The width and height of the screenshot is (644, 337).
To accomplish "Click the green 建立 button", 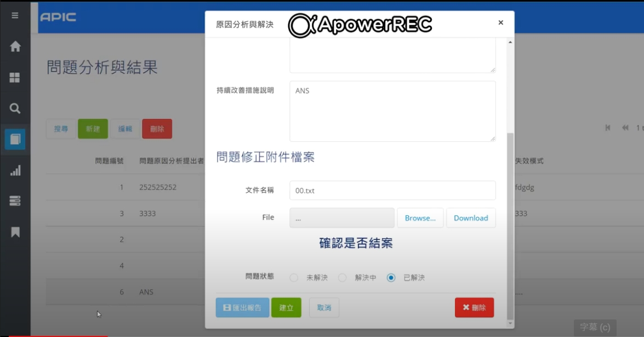I will 286,307.
